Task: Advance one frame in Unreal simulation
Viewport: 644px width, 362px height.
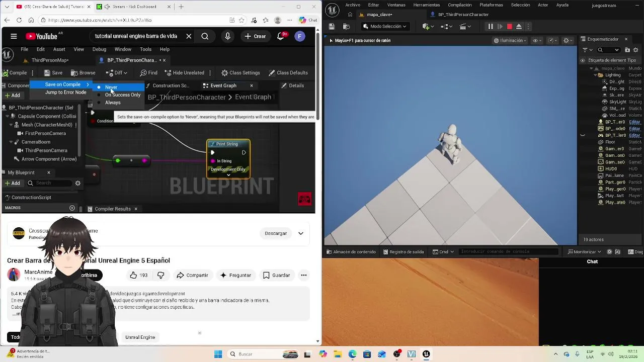Action: tap(500, 27)
